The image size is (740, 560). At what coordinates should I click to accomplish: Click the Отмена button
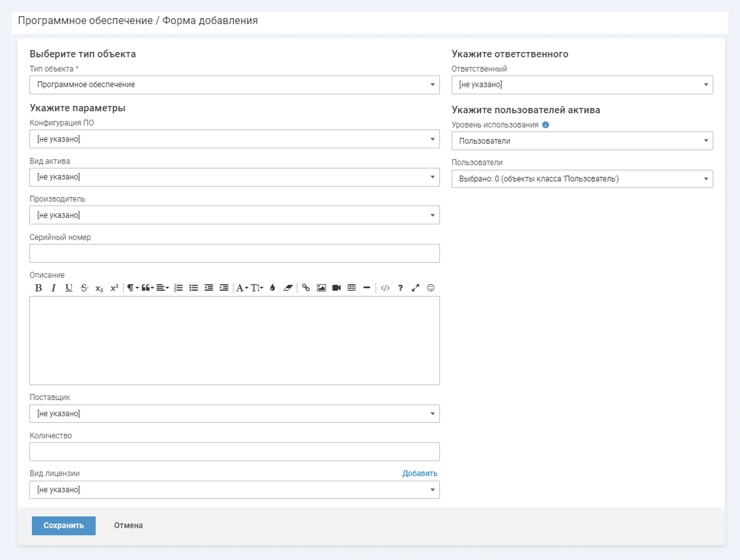(x=128, y=526)
